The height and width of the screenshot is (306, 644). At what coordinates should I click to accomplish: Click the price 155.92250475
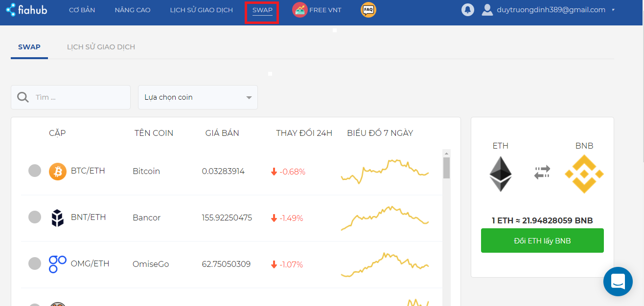(227, 218)
